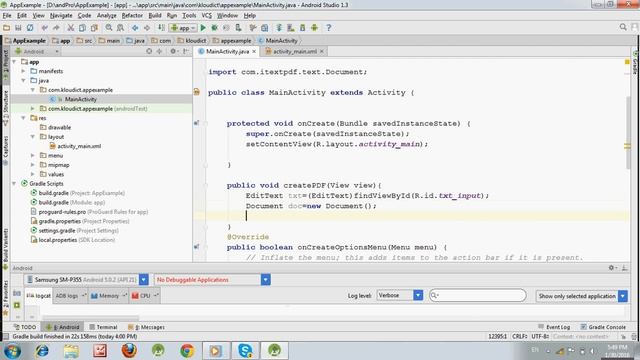The width and height of the screenshot is (640, 360).
Task: Click the Undo arrow icon
Action: (x=44, y=28)
